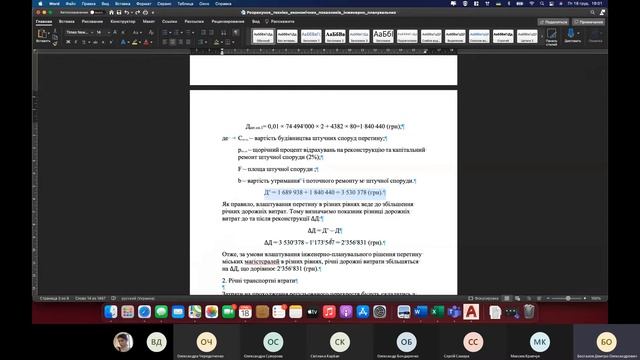The width and height of the screenshot is (640, 360).
Task: Click the Redo arrow in title bar
Action: point(137,13)
